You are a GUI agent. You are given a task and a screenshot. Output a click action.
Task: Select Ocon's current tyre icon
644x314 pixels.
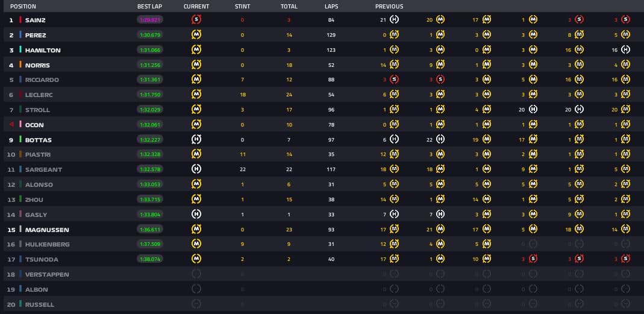pos(196,124)
